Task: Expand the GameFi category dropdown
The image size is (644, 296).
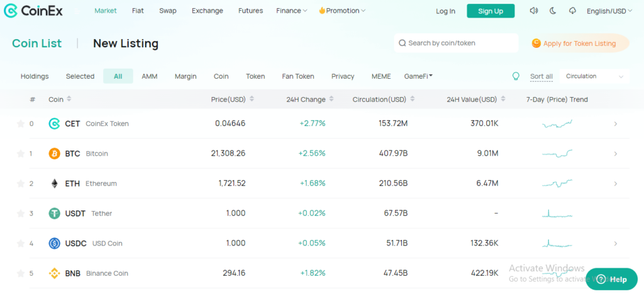Action: (x=418, y=76)
